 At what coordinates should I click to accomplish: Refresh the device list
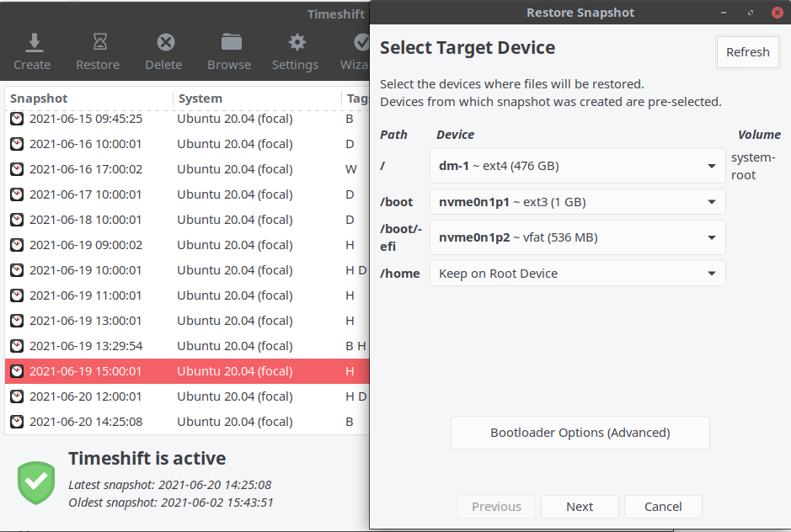tap(747, 51)
